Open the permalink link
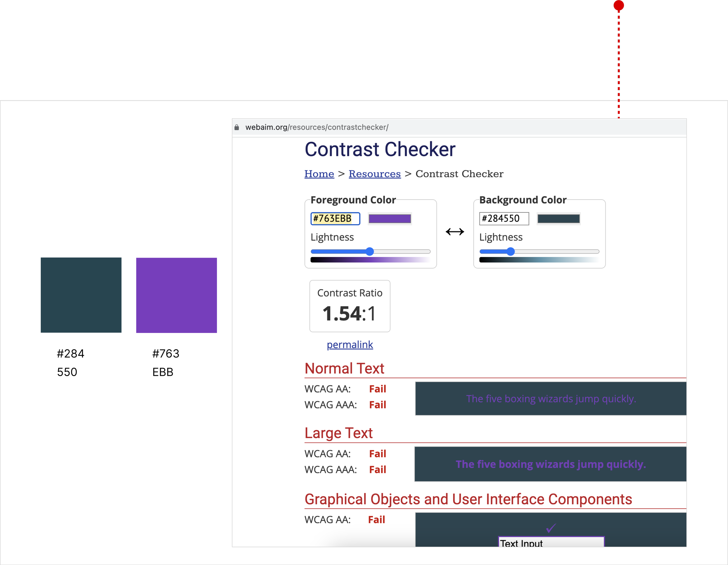The height and width of the screenshot is (565, 728). (x=350, y=344)
